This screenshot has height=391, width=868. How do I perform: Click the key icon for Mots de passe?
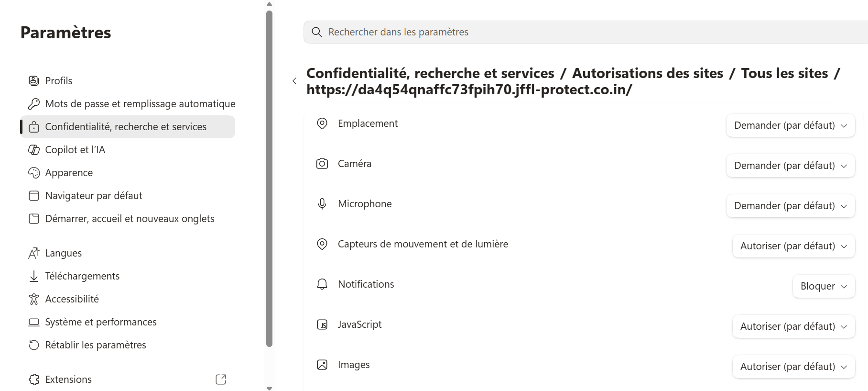(x=34, y=104)
